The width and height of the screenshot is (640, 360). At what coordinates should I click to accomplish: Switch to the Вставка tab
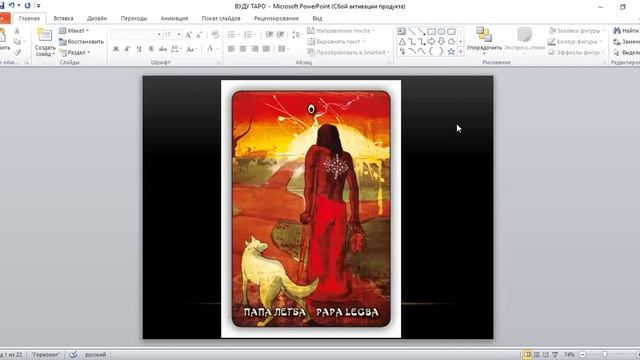(63, 18)
